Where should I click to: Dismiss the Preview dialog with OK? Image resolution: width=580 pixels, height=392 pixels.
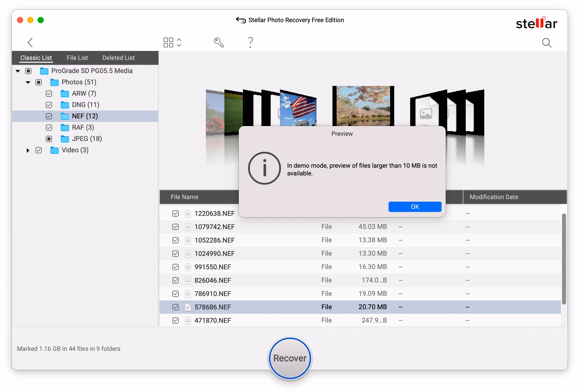pyautogui.click(x=415, y=207)
